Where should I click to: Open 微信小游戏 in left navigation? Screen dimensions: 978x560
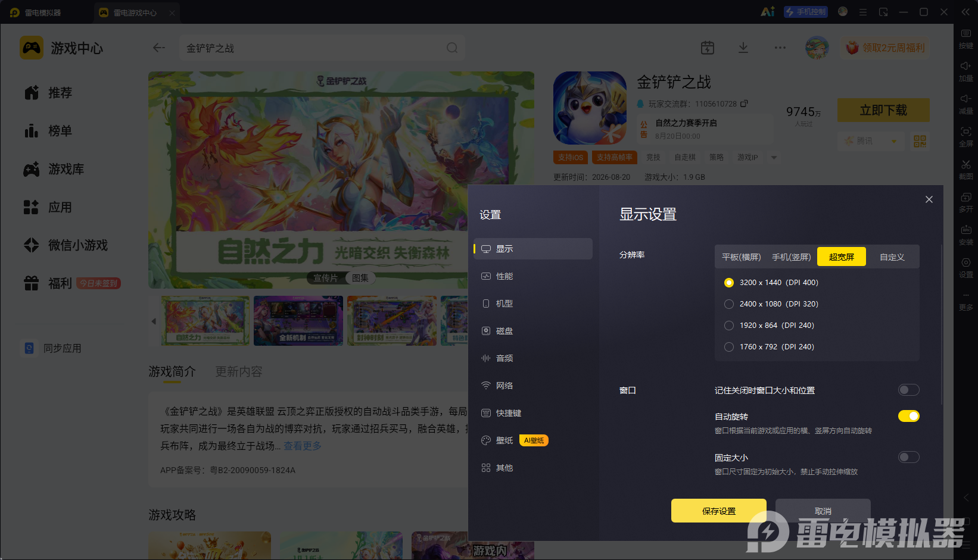66,245
